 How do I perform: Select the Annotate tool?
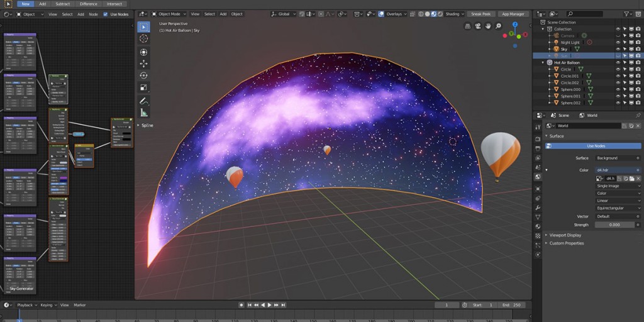(x=144, y=101)
